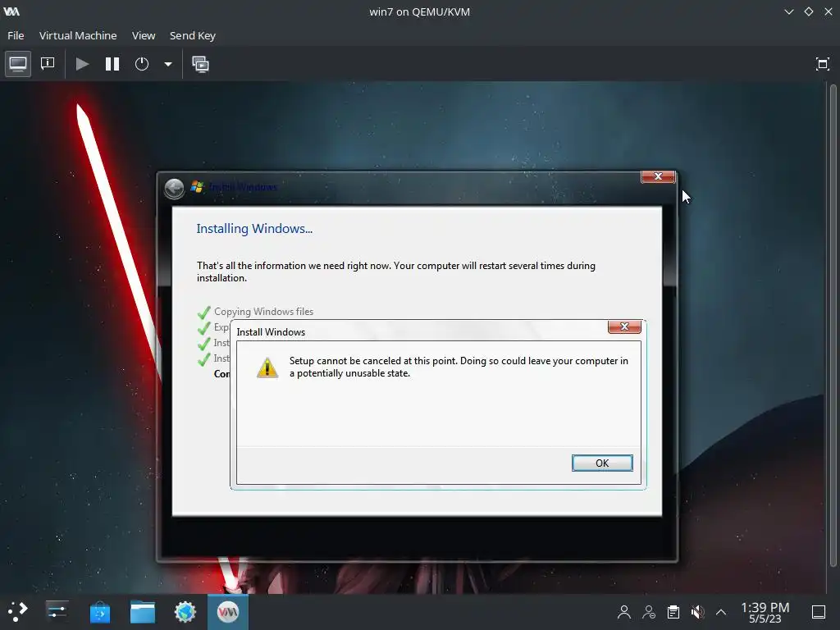Click 'Setup cannot be canceled' warning message
This screenshot has width=840, height=630.
coord(459,367)
